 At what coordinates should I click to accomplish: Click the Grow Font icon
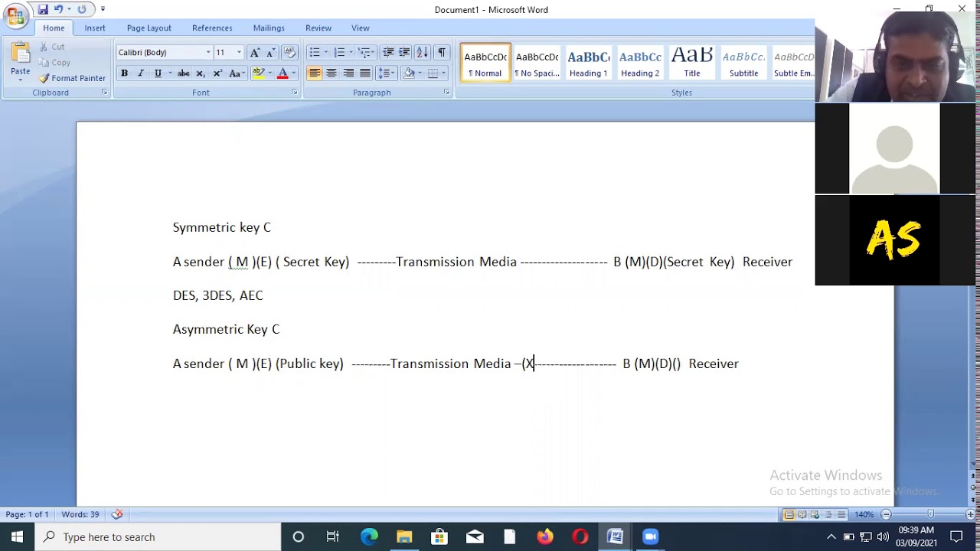[255, 52]
